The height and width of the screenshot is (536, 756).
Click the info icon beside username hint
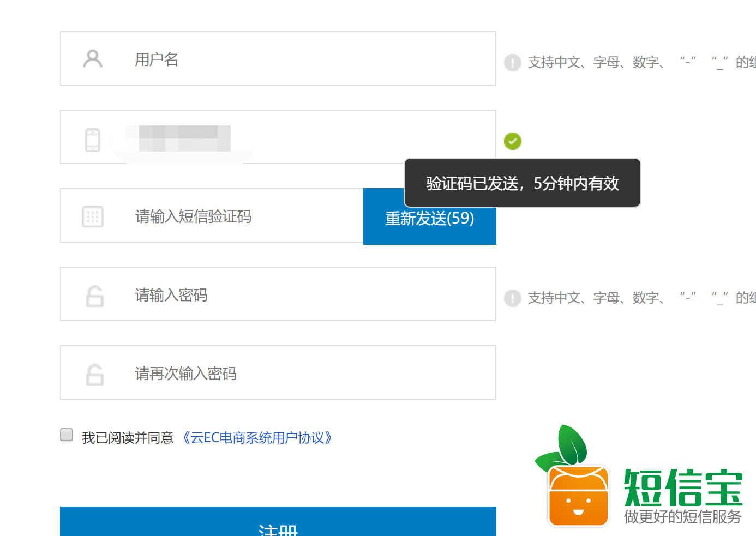pyautogui.click(x=512, y=63)
